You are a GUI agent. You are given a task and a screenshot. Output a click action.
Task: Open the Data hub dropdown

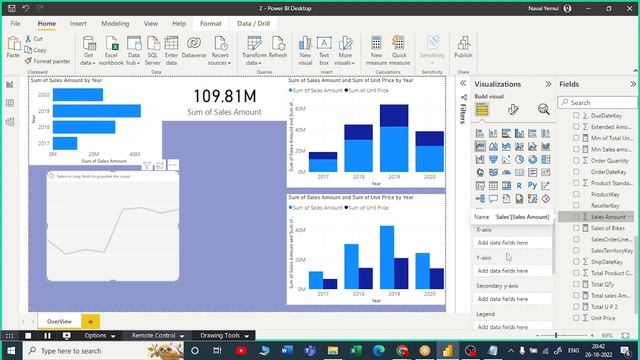[x=133, y=59]
